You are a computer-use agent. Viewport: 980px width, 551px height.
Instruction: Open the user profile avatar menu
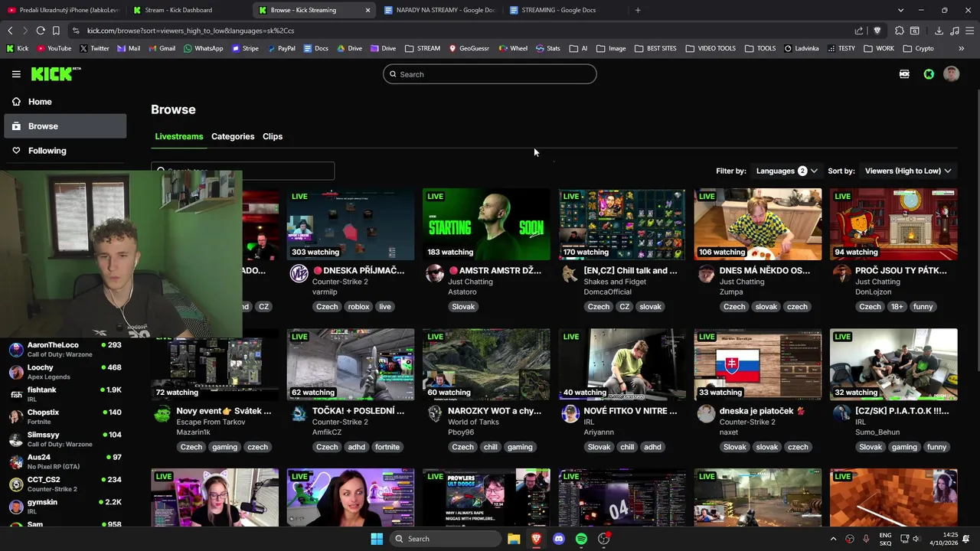951,74
